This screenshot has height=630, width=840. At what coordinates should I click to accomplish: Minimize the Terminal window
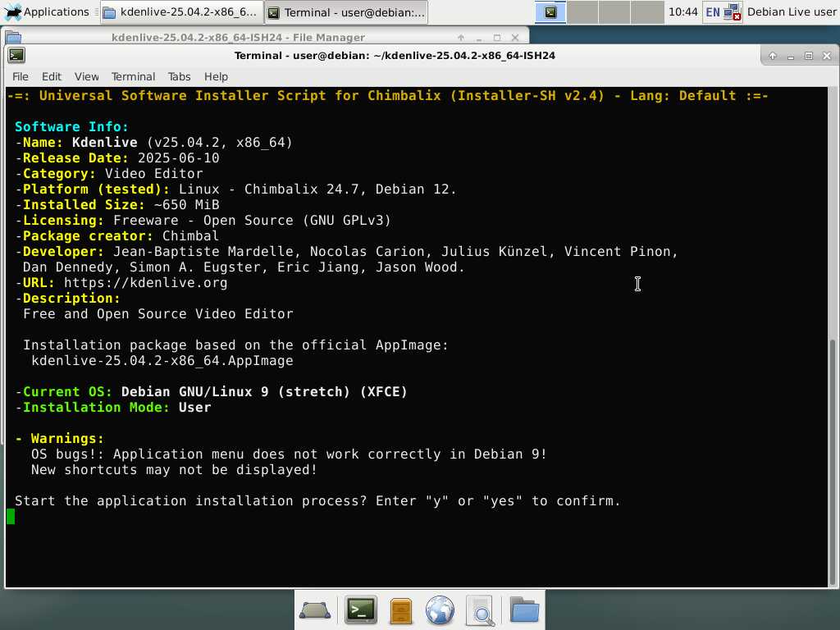pyautogui.click(x=791, y=56)
